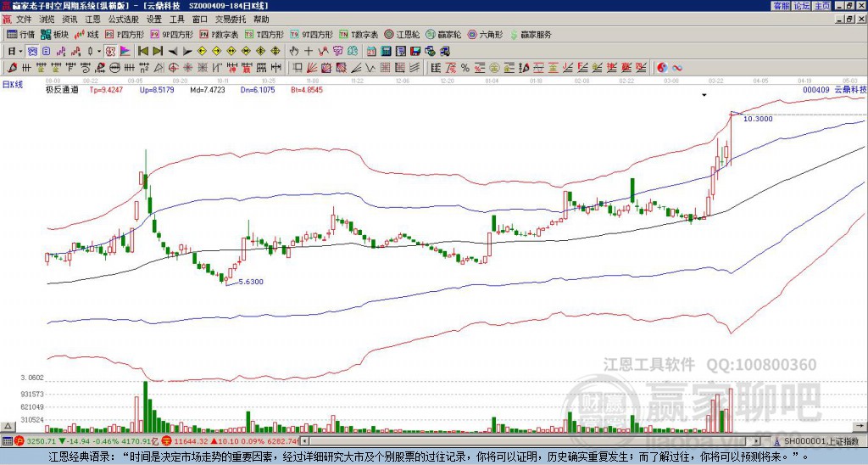
Task: Open the 9P四方形 tool
Action: [171, 34]
